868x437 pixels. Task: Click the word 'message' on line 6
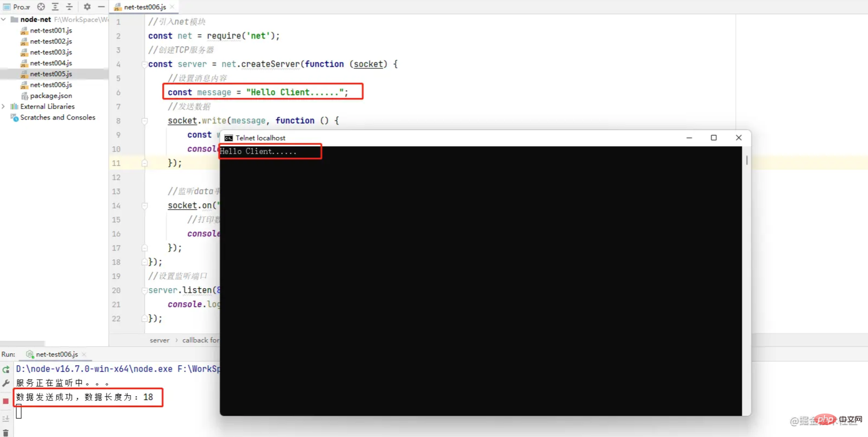tap(214, 92)
